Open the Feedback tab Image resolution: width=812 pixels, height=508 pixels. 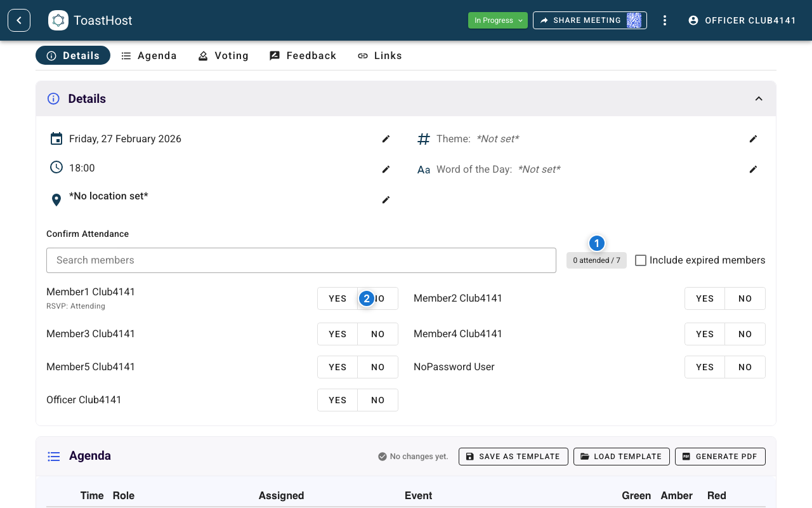(x=303, y=56)
